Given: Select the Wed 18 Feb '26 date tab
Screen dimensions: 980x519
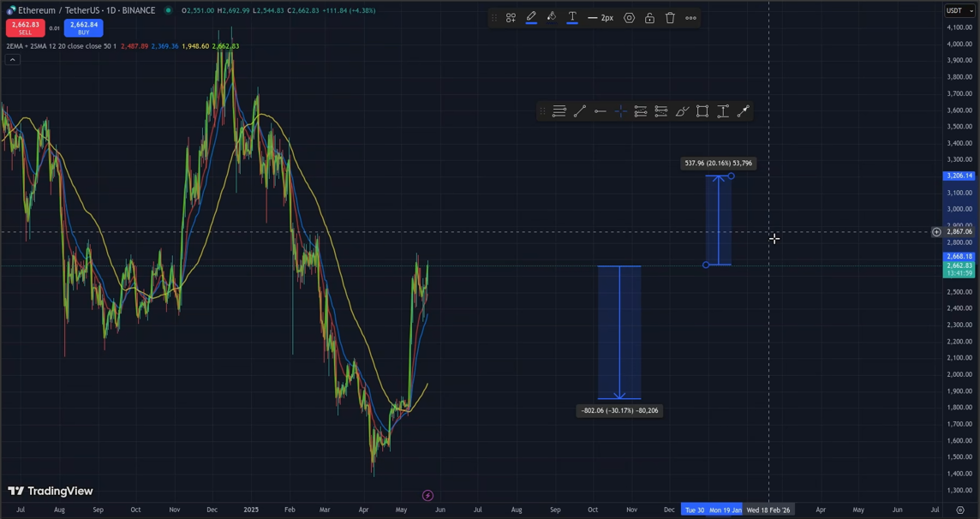Looking at the screenshot, I should 768,510.
